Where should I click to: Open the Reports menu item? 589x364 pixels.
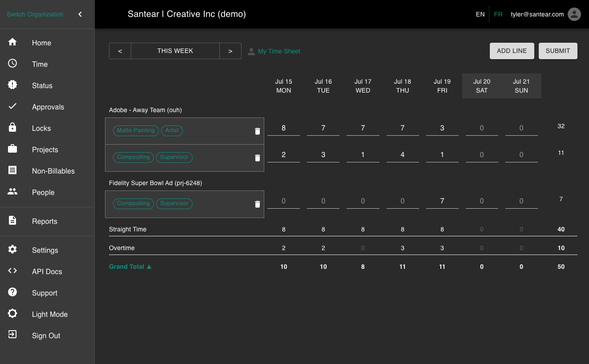click(47, 221)
